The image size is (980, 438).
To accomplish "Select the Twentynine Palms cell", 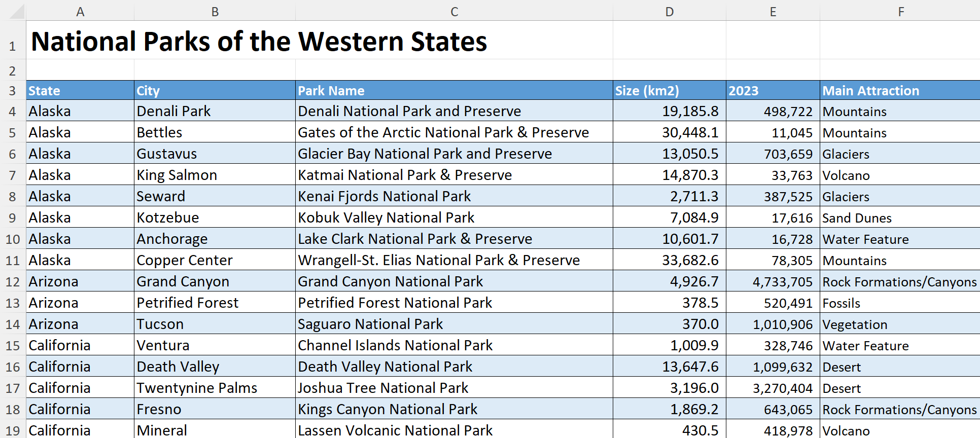I will [215, 387].
